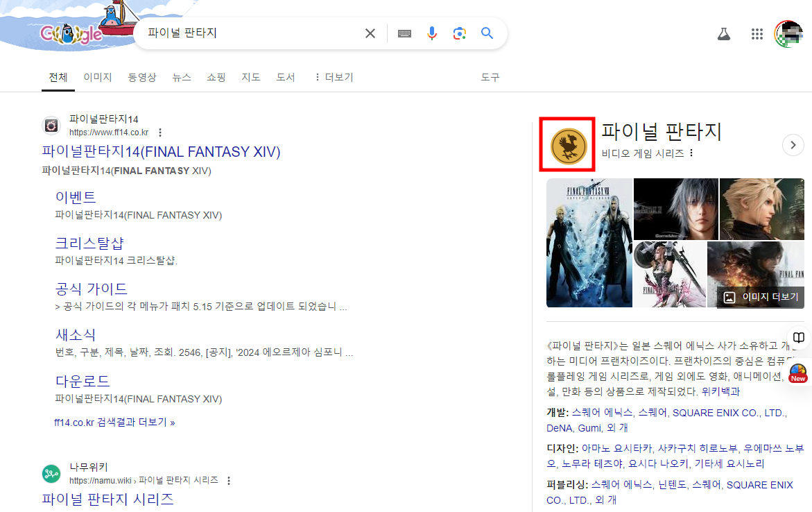Switch to the 전체 tab
The image size is (812, 512).
(58, 77)
